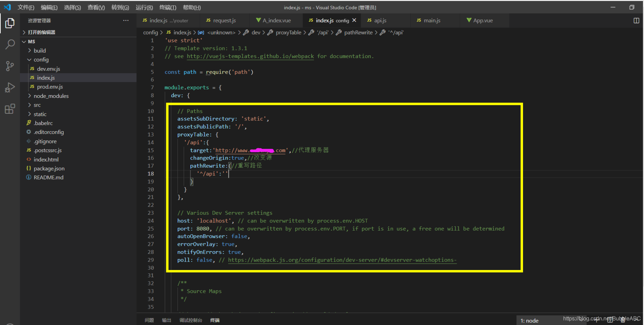Viewport: 644px width, 325px height.
Task: Click the assetsSubDirectory property name
Action: (206, 119)
